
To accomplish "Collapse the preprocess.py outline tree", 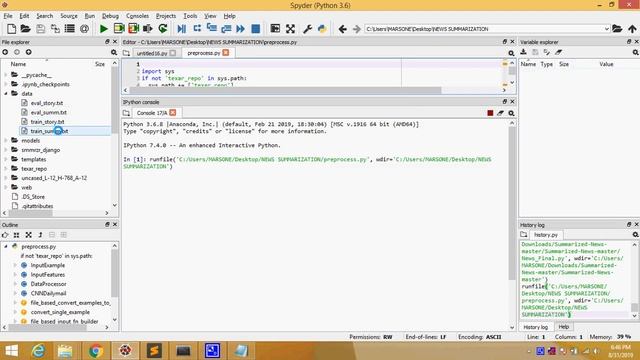I will [6, 247].
